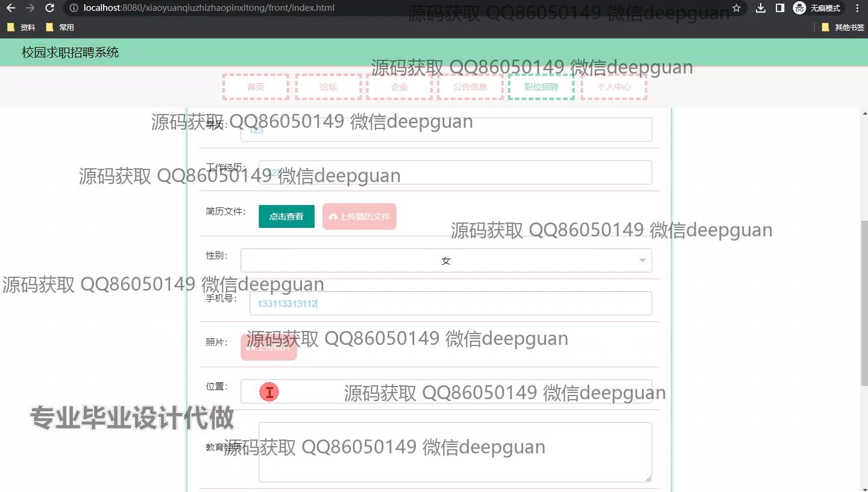Open the 论坛 forum tab
Viewport: 868px width, 492px height.
click(329, 87)
